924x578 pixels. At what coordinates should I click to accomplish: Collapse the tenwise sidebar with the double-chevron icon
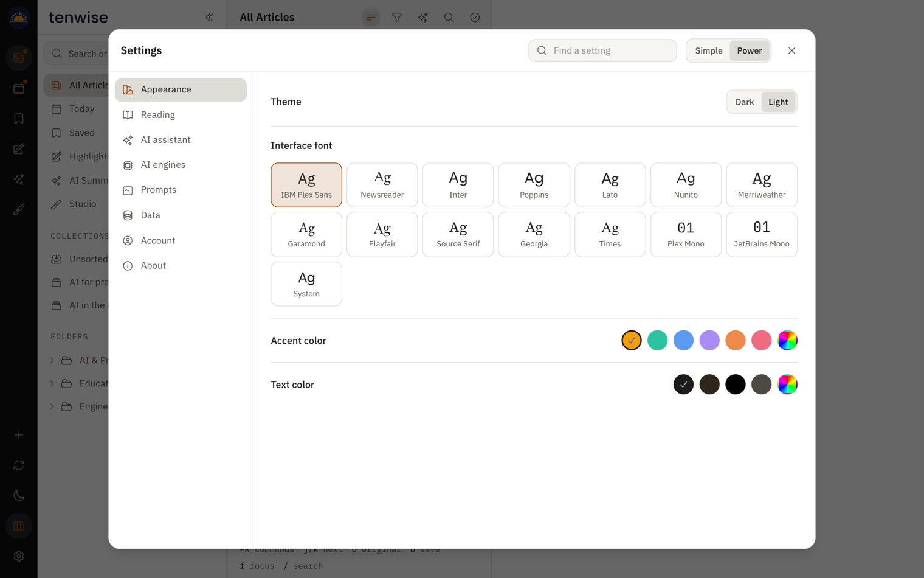(209, 17)
